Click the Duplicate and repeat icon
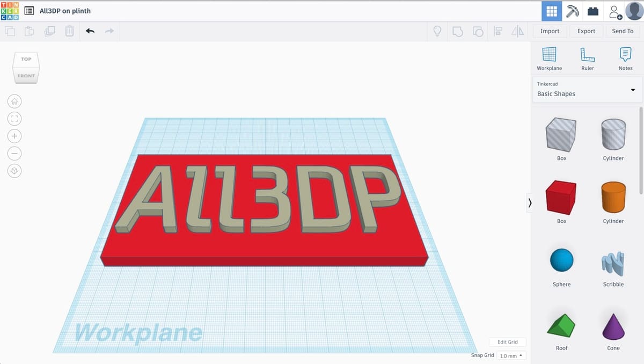The height and width of the screenshot is (364, 644). point(50,31)
